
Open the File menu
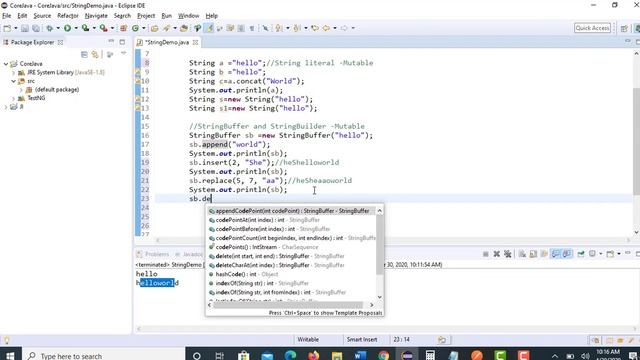(7, 16)
